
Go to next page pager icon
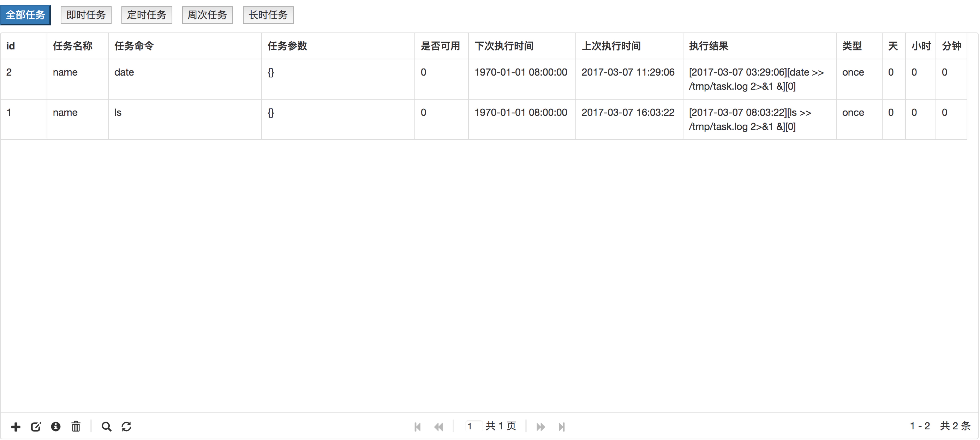[541, 427]
